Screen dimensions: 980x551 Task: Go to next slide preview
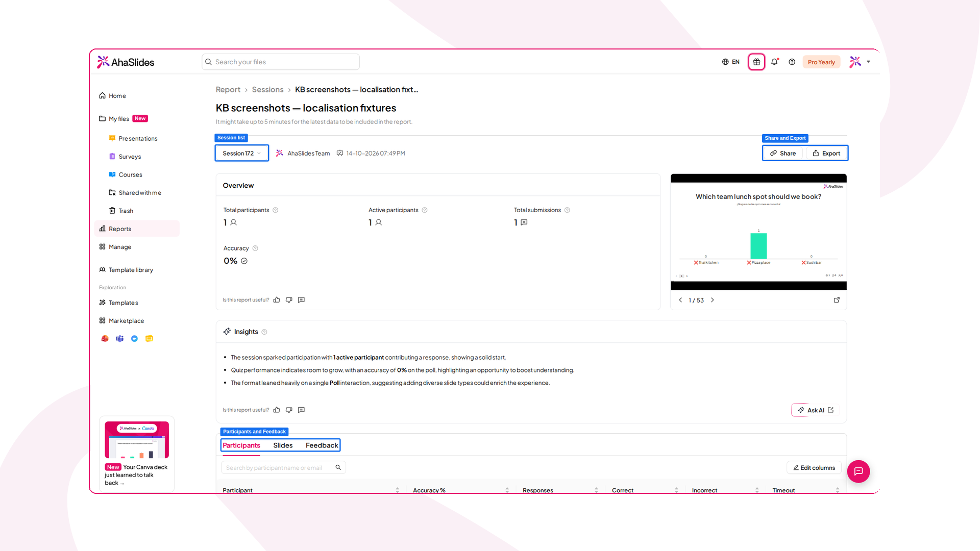[x=713, y=300]
